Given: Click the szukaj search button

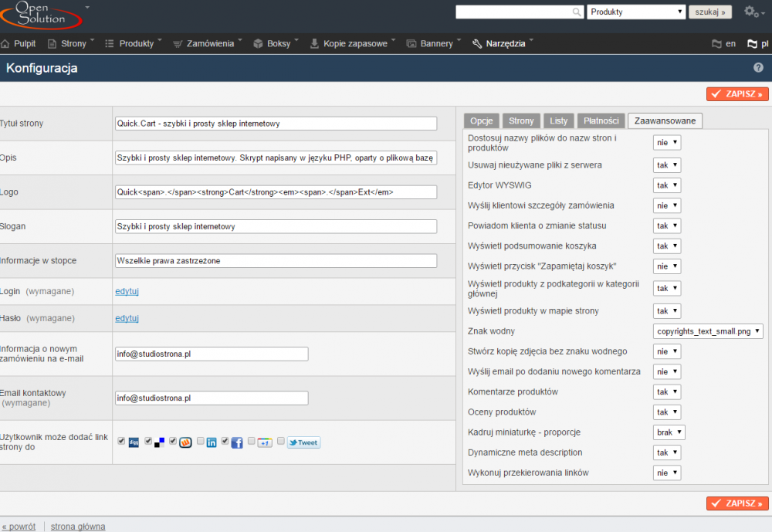Looking at the screenshot, I should point(710,12).
